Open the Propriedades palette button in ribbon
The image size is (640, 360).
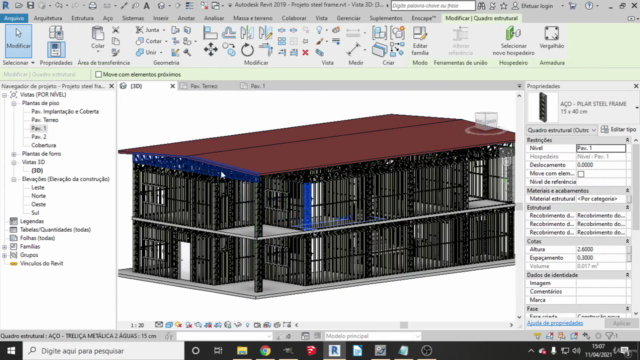click(56, 49)
